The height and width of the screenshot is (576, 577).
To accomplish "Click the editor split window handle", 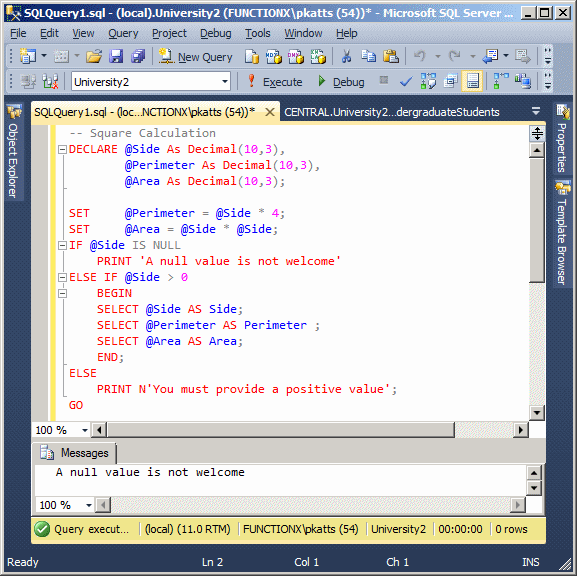I will click(537, 134).
